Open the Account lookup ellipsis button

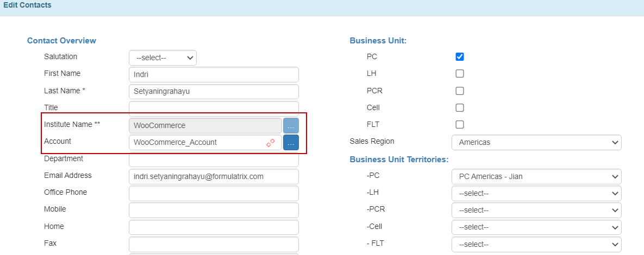(x=291, y=143)
